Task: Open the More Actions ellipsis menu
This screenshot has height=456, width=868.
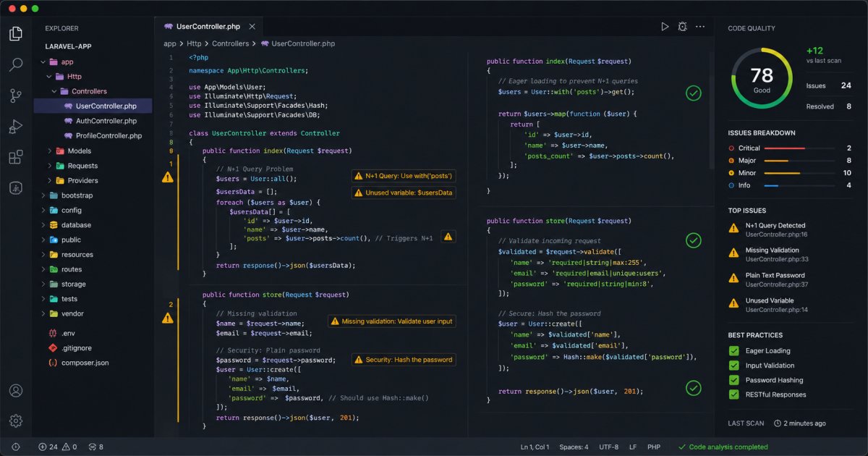Action: click(700, 27)
